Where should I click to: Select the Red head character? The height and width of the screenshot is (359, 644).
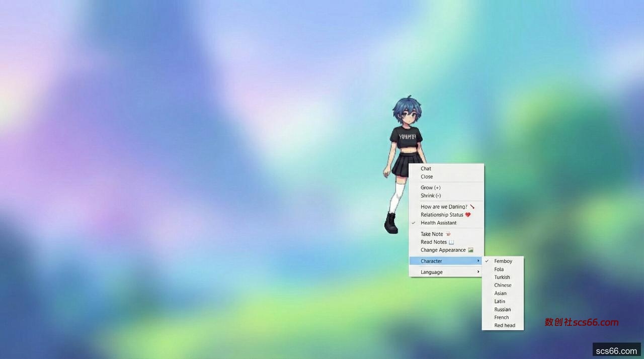coord(505,326)
